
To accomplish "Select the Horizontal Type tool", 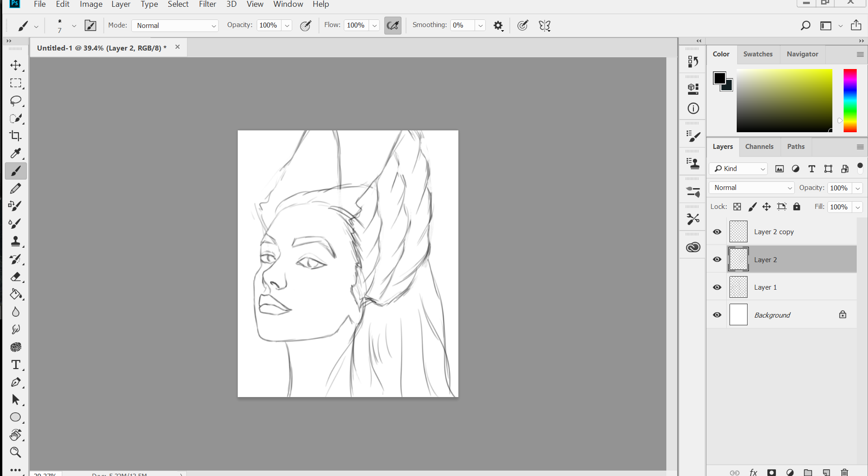I will pos(16,365).
